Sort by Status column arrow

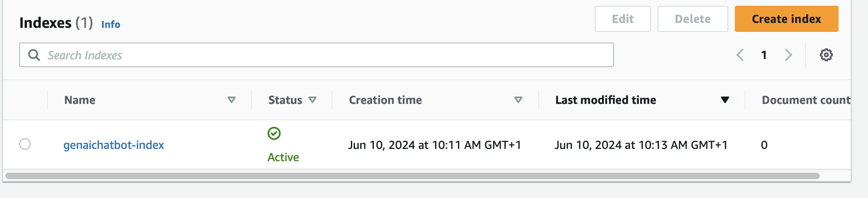[x=312, y=100]
